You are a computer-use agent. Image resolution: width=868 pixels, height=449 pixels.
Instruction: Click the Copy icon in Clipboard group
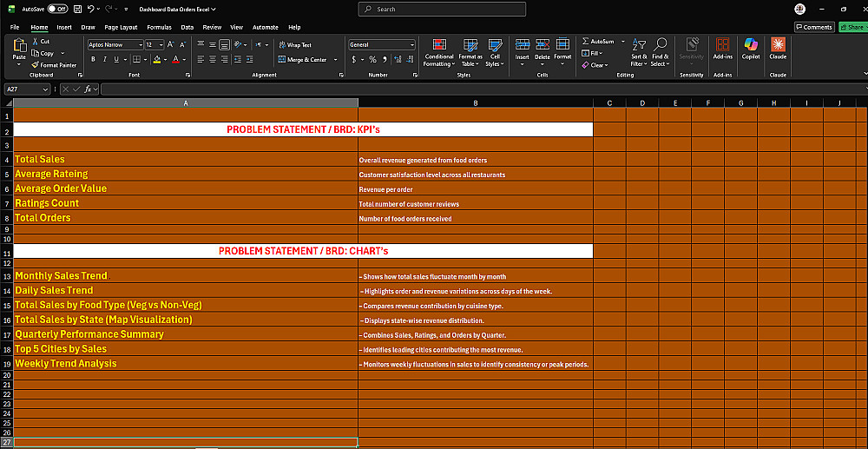coord(36,53)
